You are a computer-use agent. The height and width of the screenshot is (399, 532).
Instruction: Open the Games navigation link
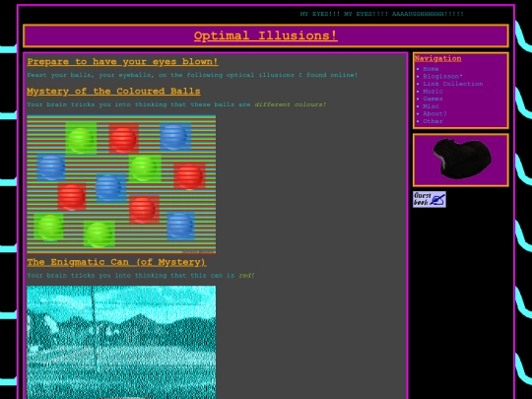[432, 99]
